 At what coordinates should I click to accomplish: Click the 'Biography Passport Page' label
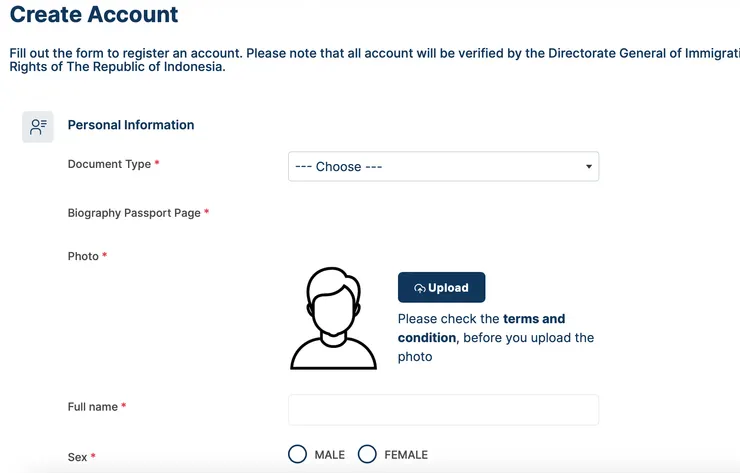134,213
